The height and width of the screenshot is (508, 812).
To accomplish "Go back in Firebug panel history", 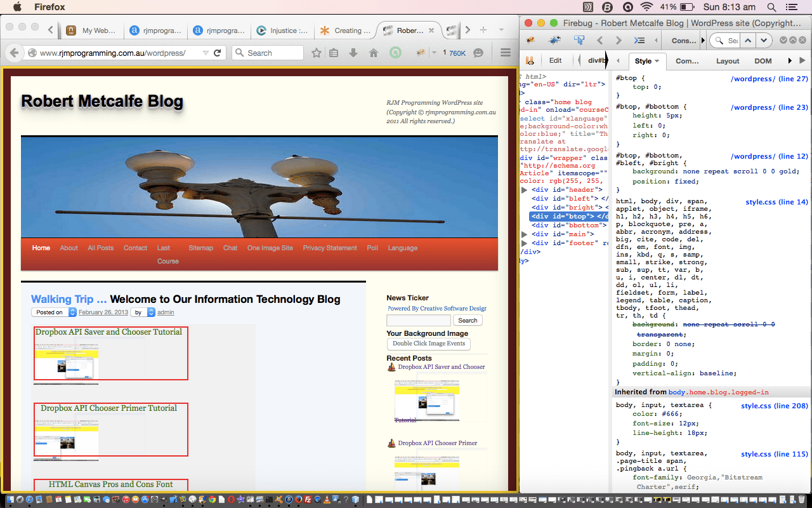I will tap(600, 40).
